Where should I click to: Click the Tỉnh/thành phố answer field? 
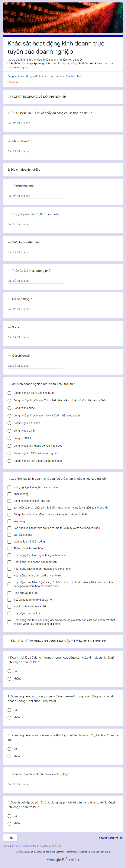(x=35, y=196)
